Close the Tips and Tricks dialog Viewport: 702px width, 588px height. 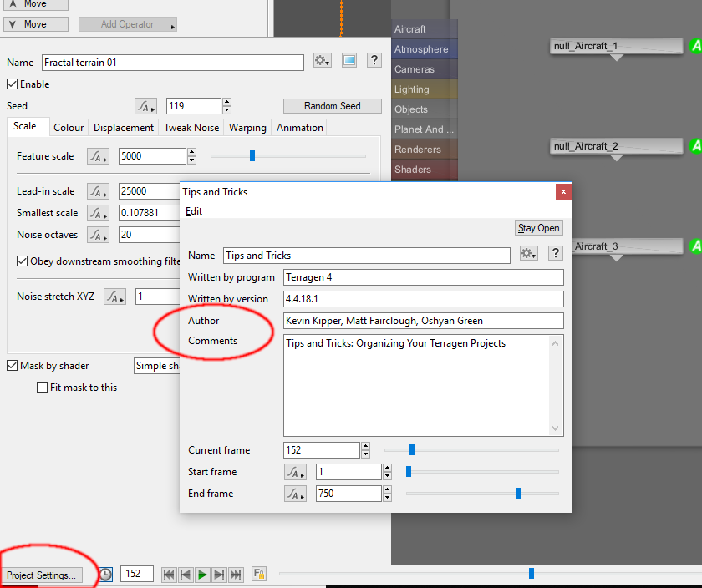(563, 191)
